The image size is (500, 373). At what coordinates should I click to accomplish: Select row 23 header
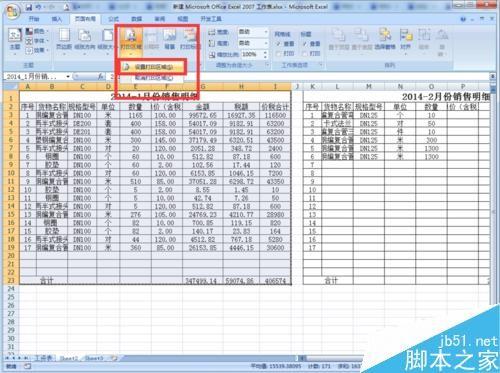(11, 281)
